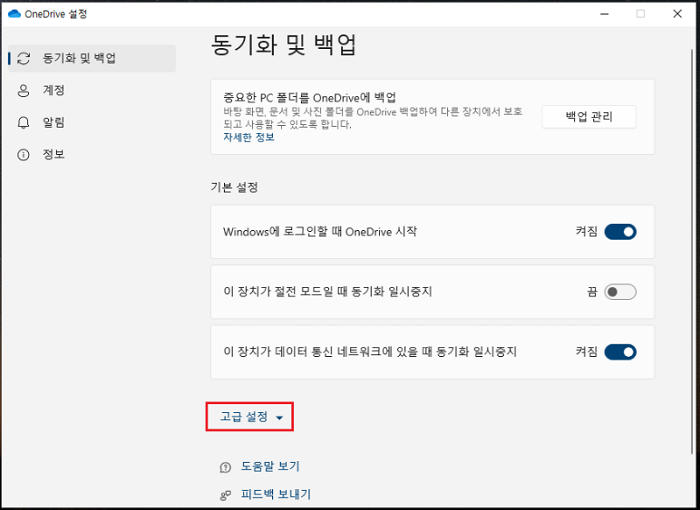Viewport: 700px width, 510px height.
Task: Click '중요한 PC 폴더를 OneDrive에 백업' title
Action: tap(309, 97)
